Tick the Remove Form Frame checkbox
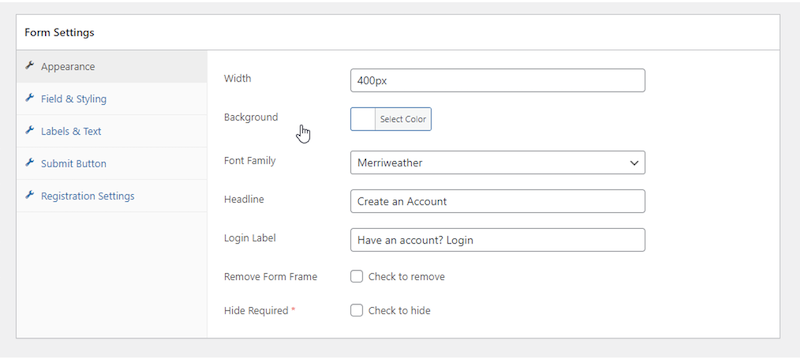800x363 pixels. point(356,277)
